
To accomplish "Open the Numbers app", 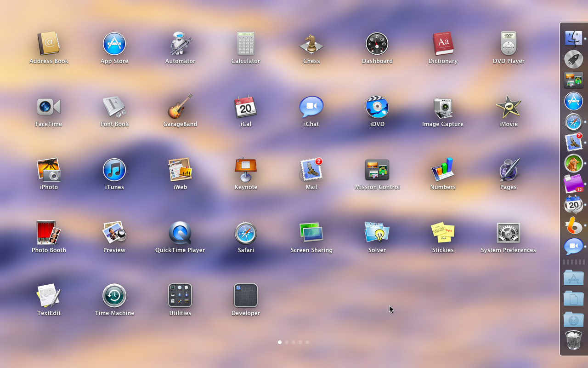I will (x=443, y=170).
